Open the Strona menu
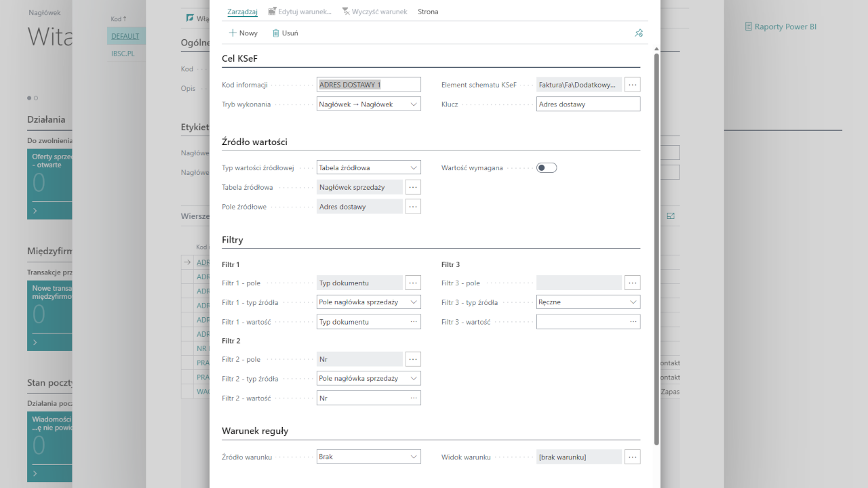Viewport: 868px width, 488px height. (x=428, y=12)
